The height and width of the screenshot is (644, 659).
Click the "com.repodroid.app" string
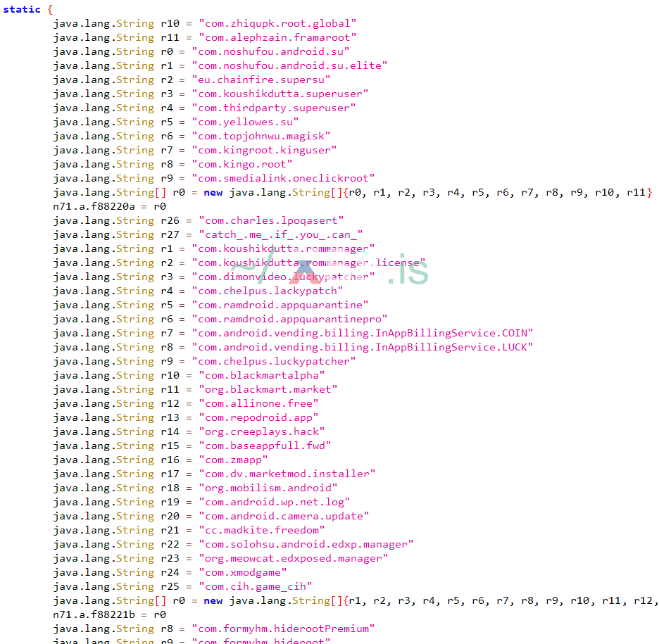(258, 417)
